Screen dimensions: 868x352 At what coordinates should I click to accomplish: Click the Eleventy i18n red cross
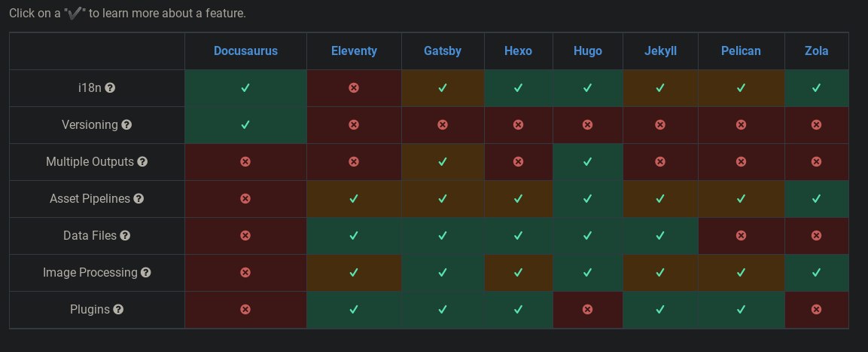pyautogui.click(x=354, y=87)
